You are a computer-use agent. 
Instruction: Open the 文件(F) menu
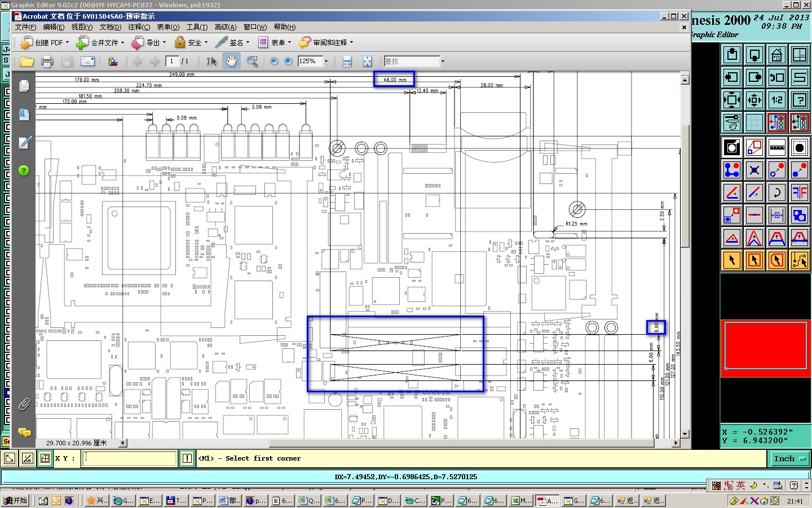click(x=25, y=27)
